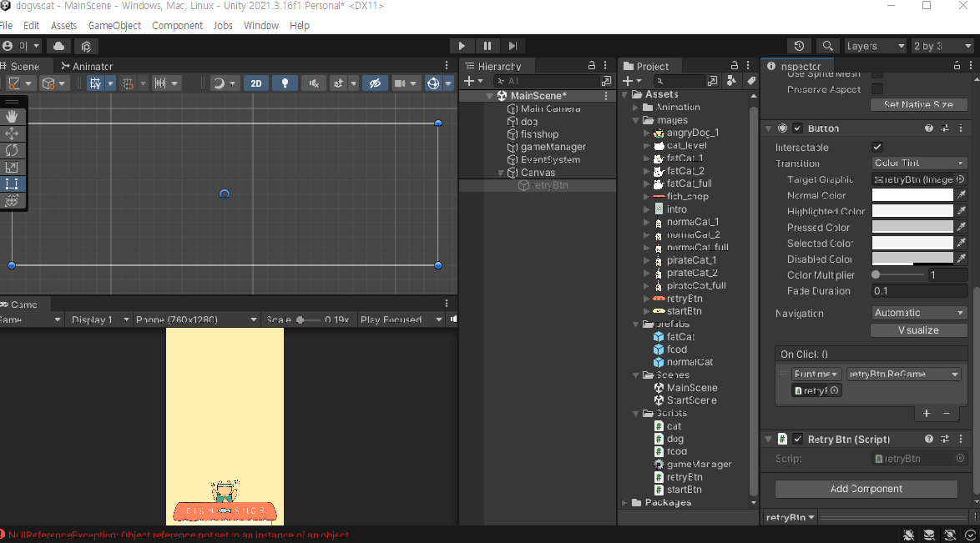Viewport: 980px width, 543px height.
Task: Select the Transform tool
Action: pos(12,200)
